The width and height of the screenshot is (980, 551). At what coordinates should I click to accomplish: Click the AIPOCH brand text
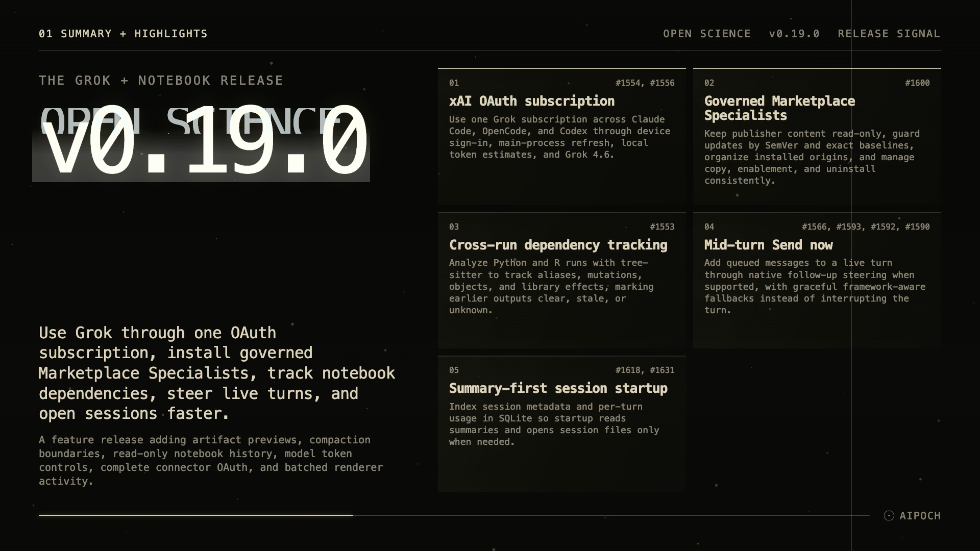920,516
